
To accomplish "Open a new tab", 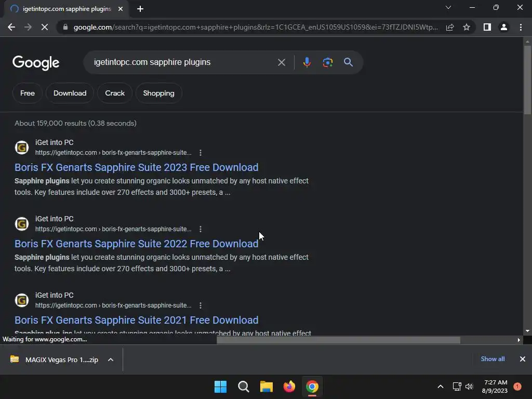I will pyautogui.click(x=140, y=9).
